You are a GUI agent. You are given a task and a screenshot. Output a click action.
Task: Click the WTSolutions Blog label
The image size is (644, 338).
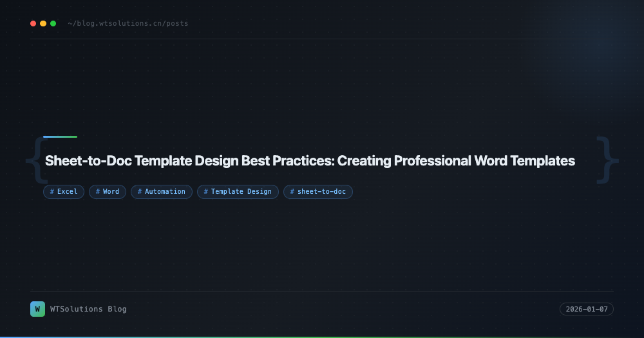(88, 309)
